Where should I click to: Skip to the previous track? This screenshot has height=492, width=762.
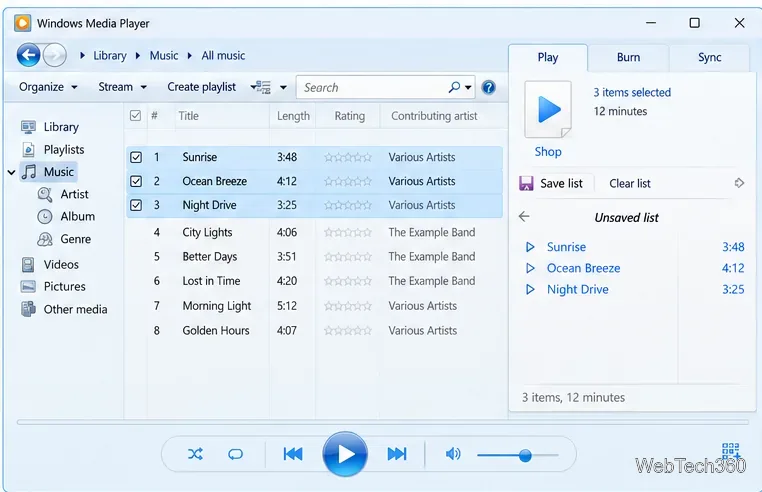293,455
